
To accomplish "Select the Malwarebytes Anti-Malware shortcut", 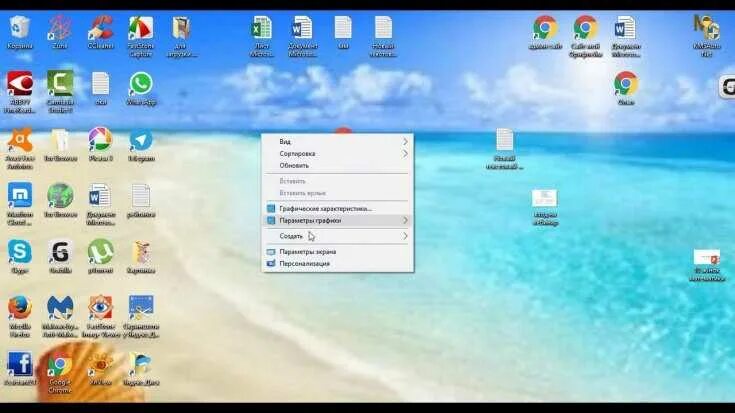I will point(60,308).
